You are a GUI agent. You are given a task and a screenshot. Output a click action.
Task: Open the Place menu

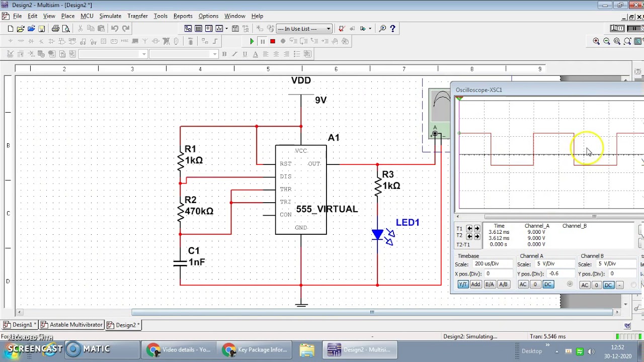pyautogui.click(x=68, y=16)
